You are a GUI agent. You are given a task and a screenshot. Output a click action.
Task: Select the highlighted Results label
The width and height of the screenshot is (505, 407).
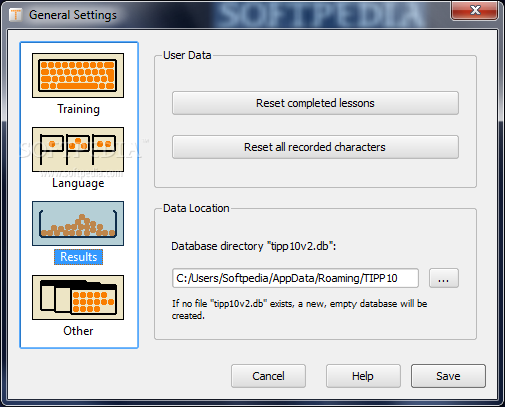tap(78, 257)
